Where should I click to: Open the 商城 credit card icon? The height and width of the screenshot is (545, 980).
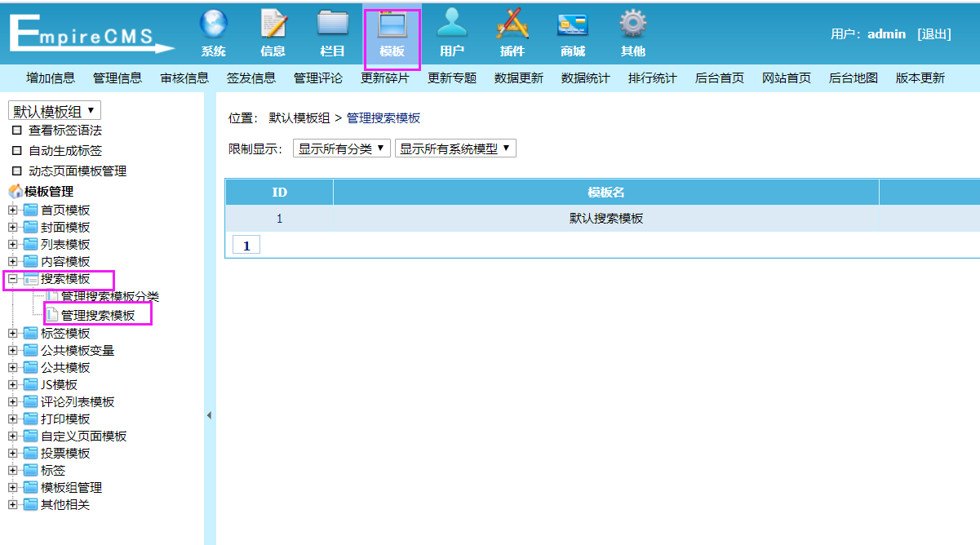point(573,24)
